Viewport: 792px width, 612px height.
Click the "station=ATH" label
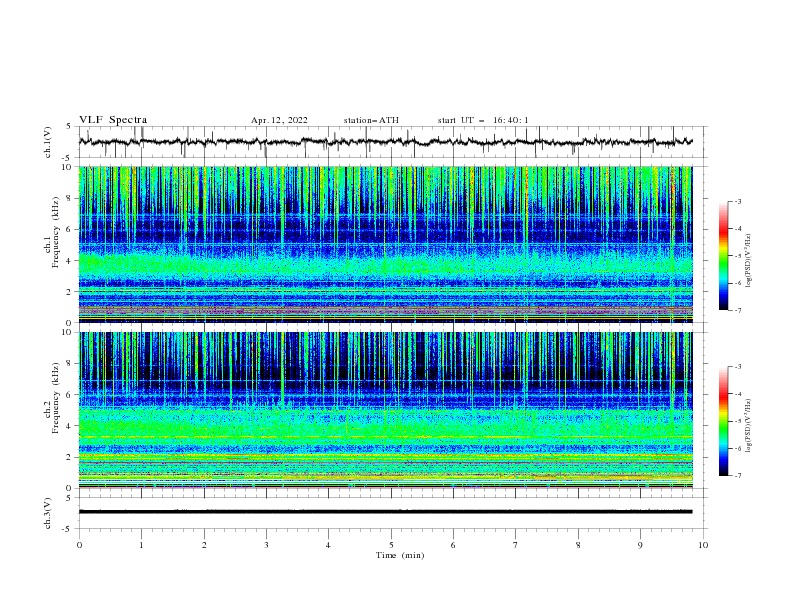point(371,120)
